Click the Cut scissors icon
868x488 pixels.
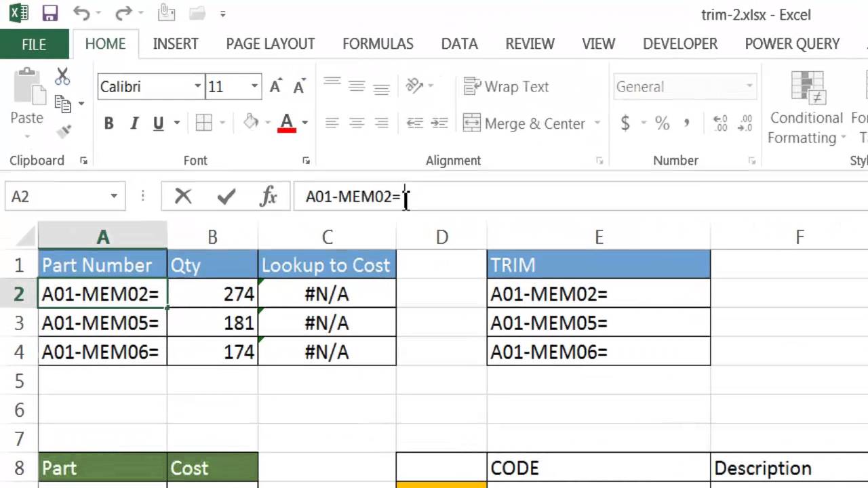pyautogui.click(x=62, y=76)
